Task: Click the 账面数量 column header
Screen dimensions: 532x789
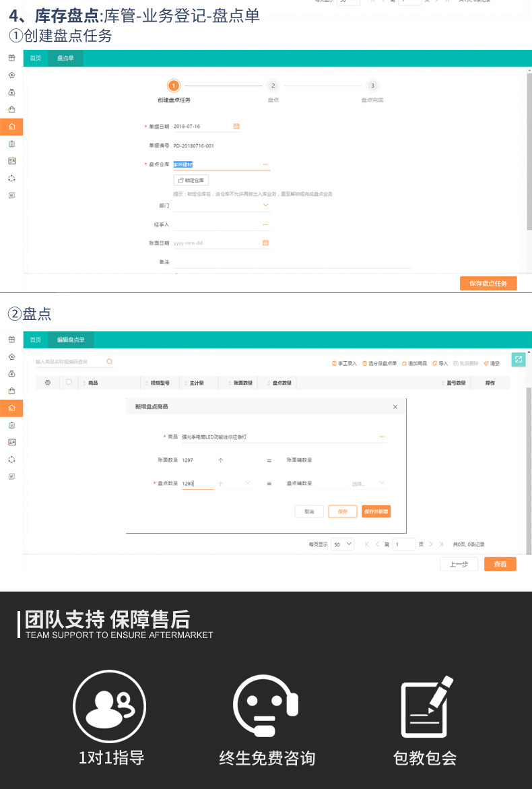Action: (243, 383)
